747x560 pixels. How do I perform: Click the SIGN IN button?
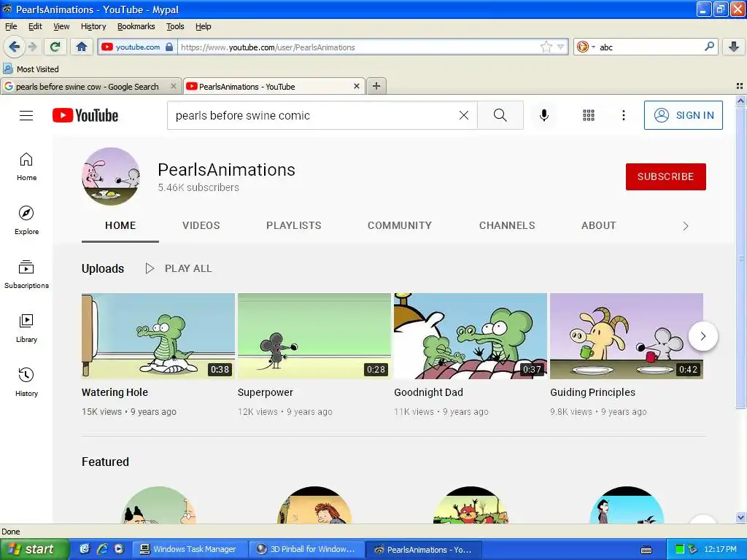click(x=683, y=115)
